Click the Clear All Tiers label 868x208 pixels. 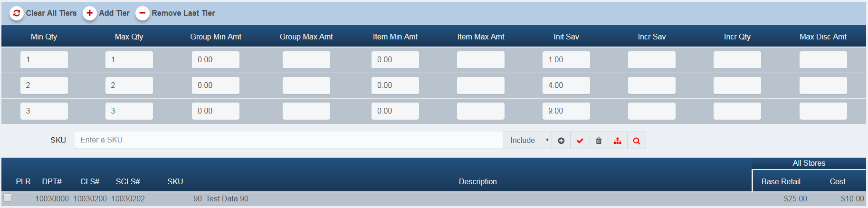[51, 13]
